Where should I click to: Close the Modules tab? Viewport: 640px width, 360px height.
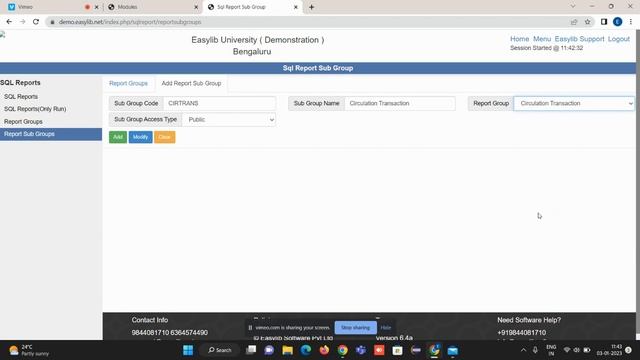coord(196,7)
